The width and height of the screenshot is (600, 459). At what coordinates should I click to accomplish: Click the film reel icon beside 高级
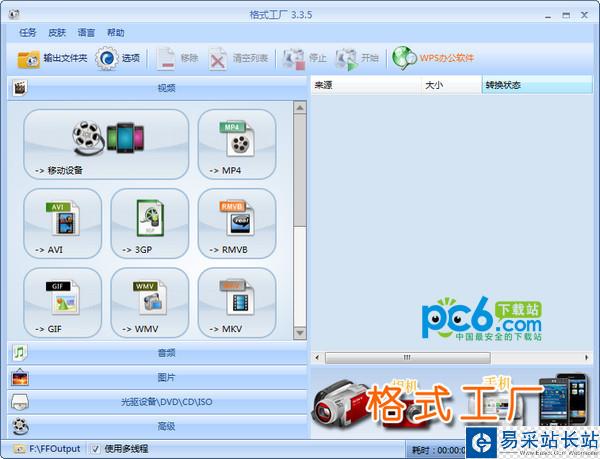coord(20,426)
